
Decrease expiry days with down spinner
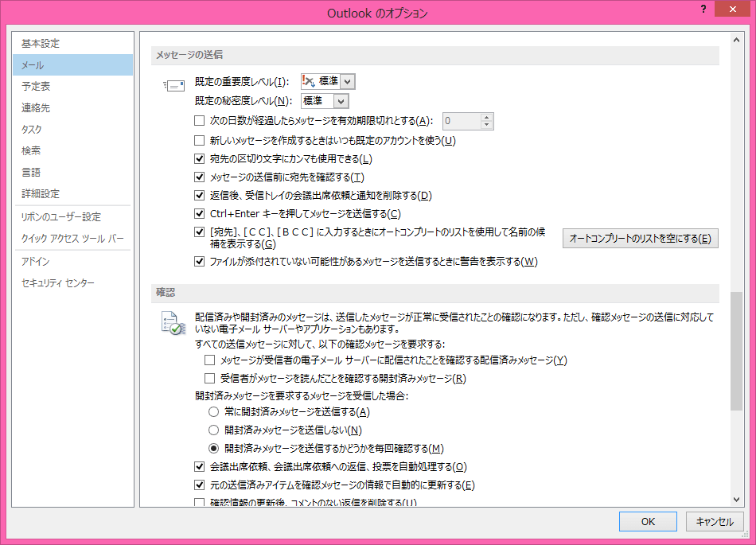pos(487,125)
